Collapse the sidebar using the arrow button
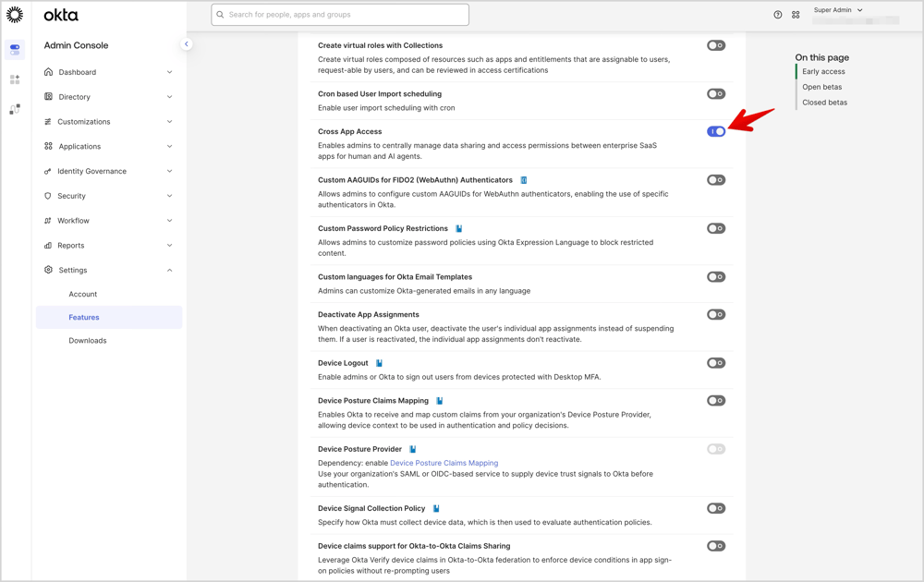The height and width of the screenshot is (582, 924). 186,44
